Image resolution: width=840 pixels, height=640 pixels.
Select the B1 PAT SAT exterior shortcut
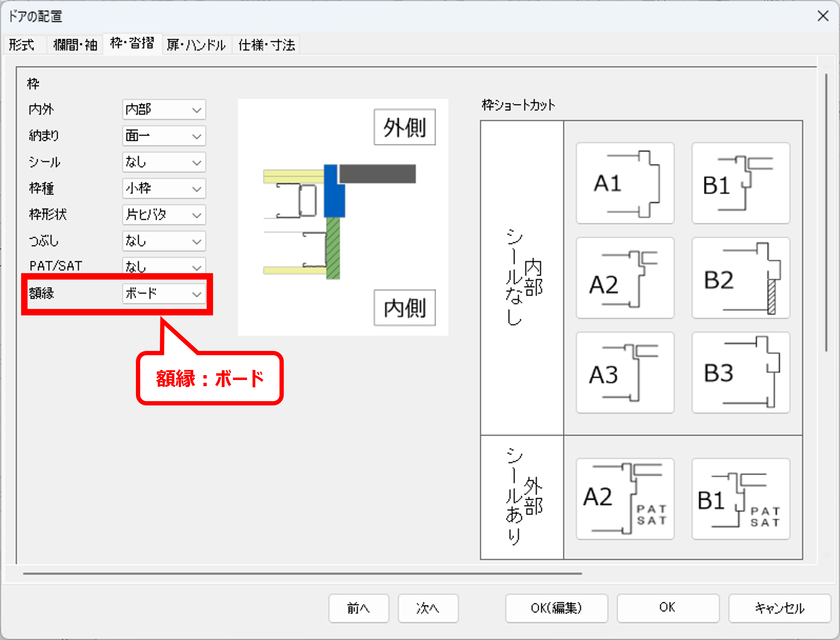pos(741,499)
